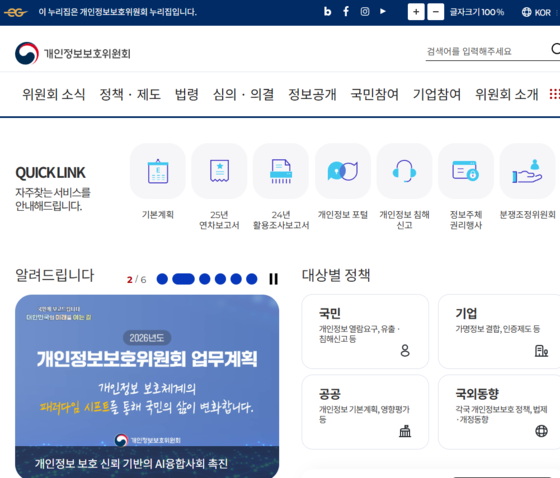The height and width of the screenshot is (478, 560).
Task: Open the KOR language selector
Action: click(x=536, y=12)
